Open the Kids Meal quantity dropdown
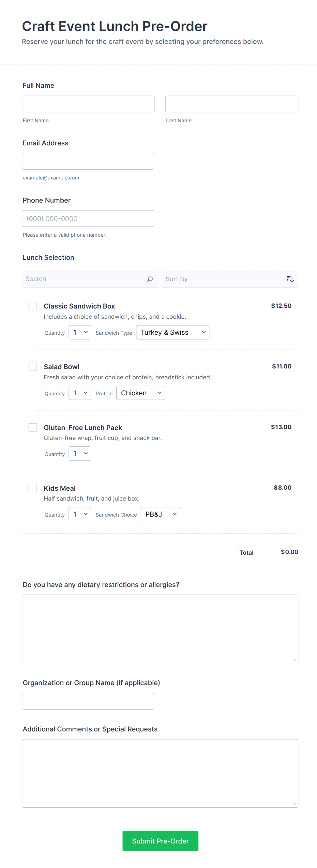Viewport: 317px width, 868px height. 80,514
